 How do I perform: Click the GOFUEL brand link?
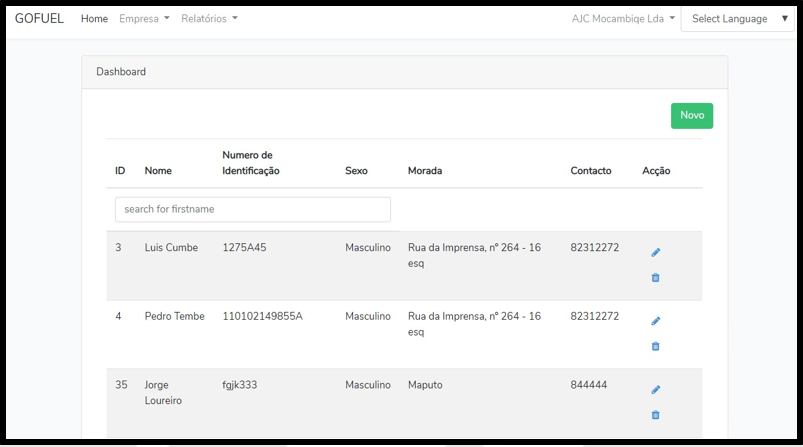[x=39, y=19]
